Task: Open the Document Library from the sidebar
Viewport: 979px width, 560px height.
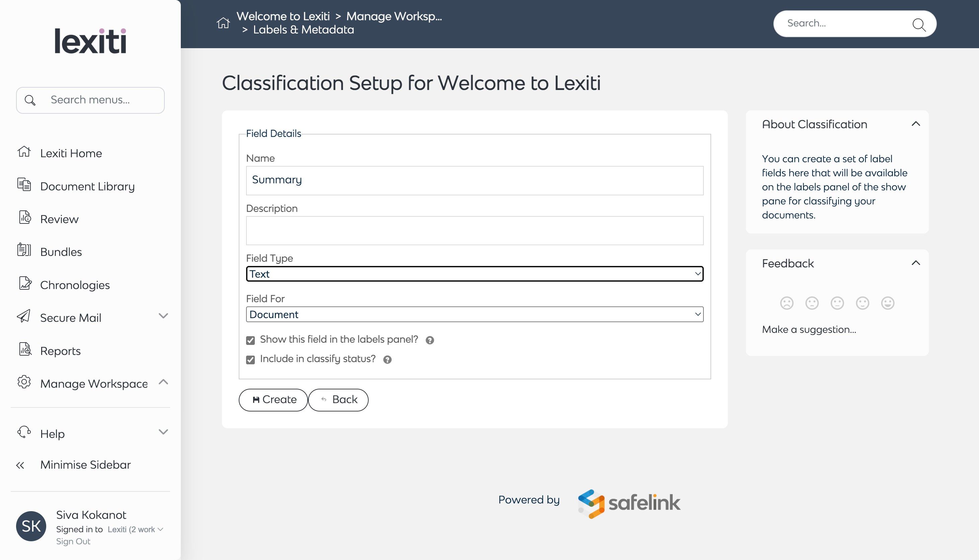Action: [x=87, y=186]
